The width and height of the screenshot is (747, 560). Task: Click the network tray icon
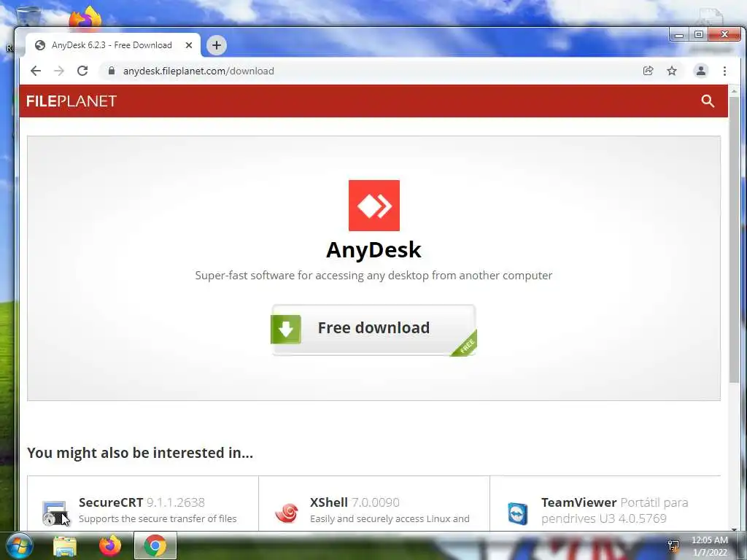click(673, 545)
